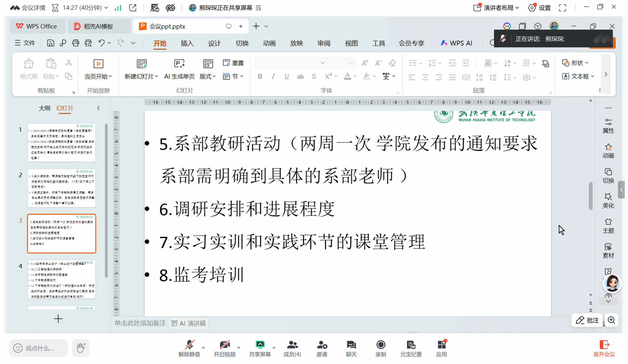Screen dimensions: 628x364
Task: Click the zoom in magnifier icon
Action: pyautogui.click(x=611, y=320)
